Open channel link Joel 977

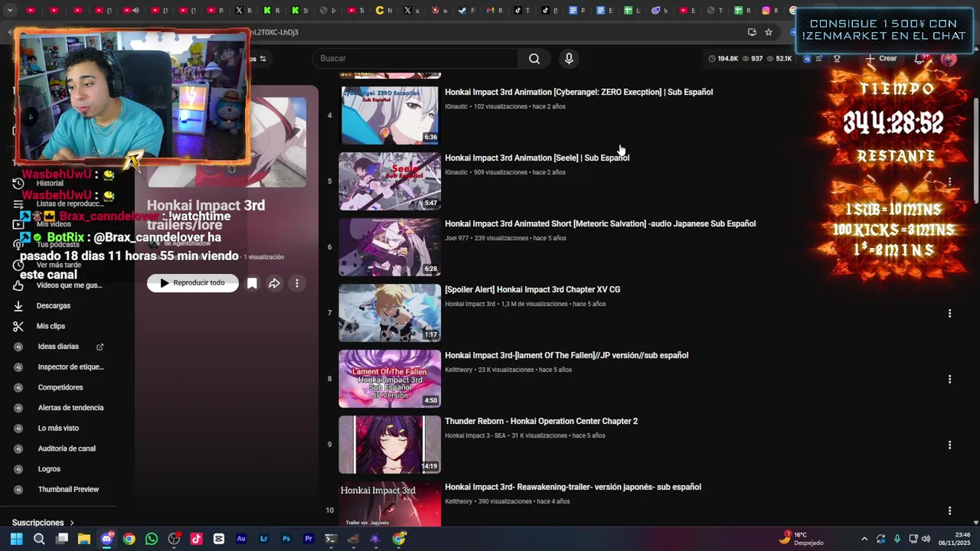(456, 238)
